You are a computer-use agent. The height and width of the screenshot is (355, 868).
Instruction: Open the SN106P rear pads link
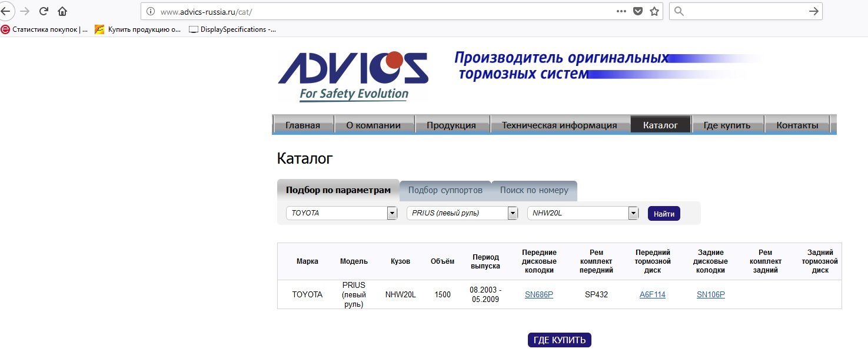click(x=711, y=294)
